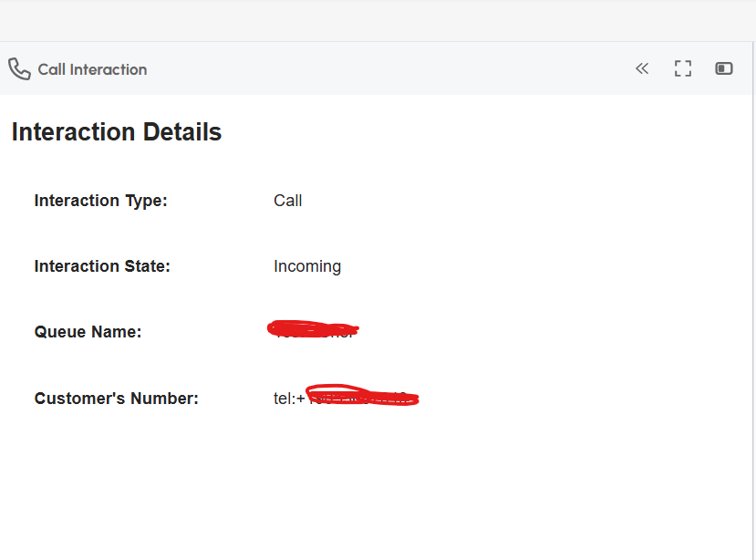Click the empty gray bar above header
756x560 pixels.
(378, 20)
